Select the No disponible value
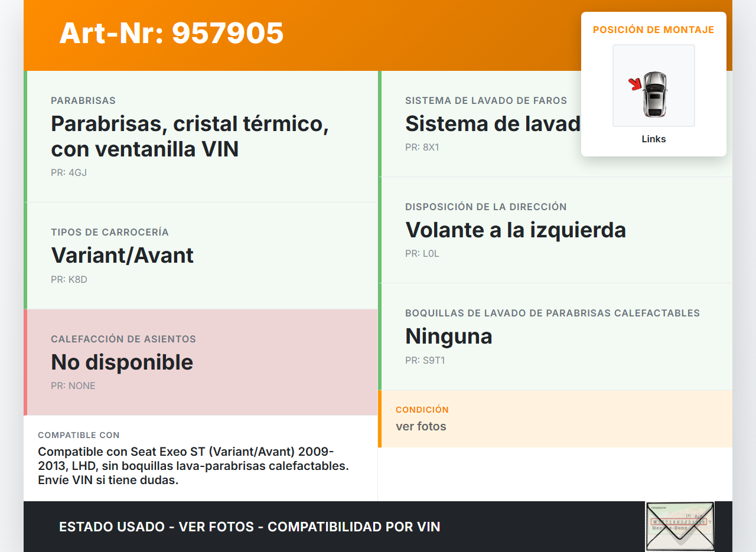 pyautogui.click(x=122, y=362)
